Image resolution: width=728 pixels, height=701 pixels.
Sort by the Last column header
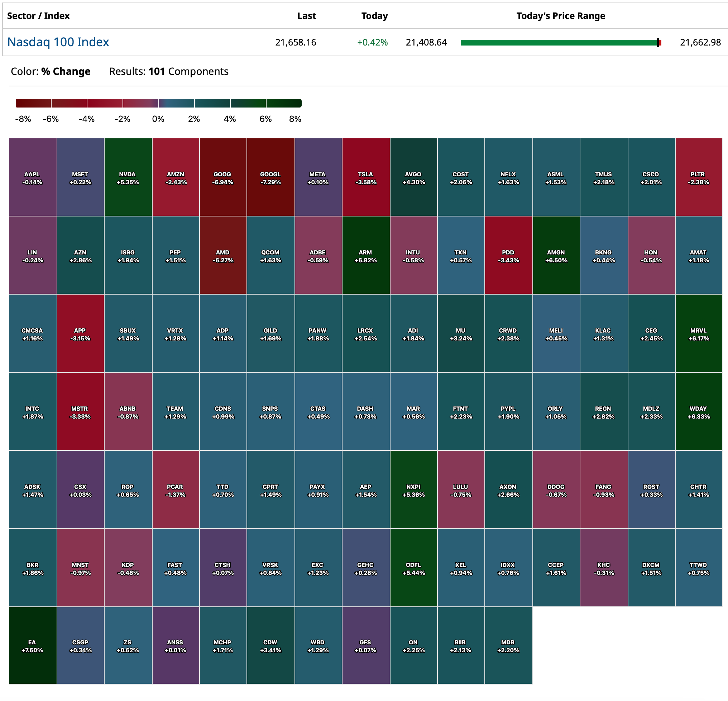coord(306,16)
